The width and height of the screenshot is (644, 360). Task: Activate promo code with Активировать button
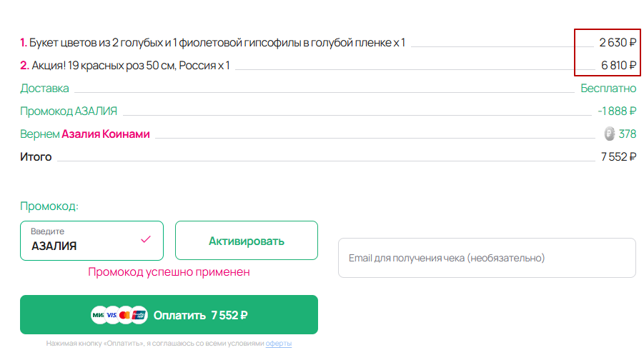pyautogui.click(x=247, y=241)
